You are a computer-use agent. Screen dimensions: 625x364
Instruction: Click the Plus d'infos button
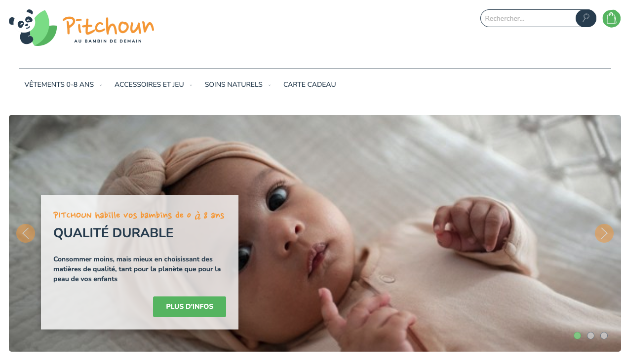point(190,307)
